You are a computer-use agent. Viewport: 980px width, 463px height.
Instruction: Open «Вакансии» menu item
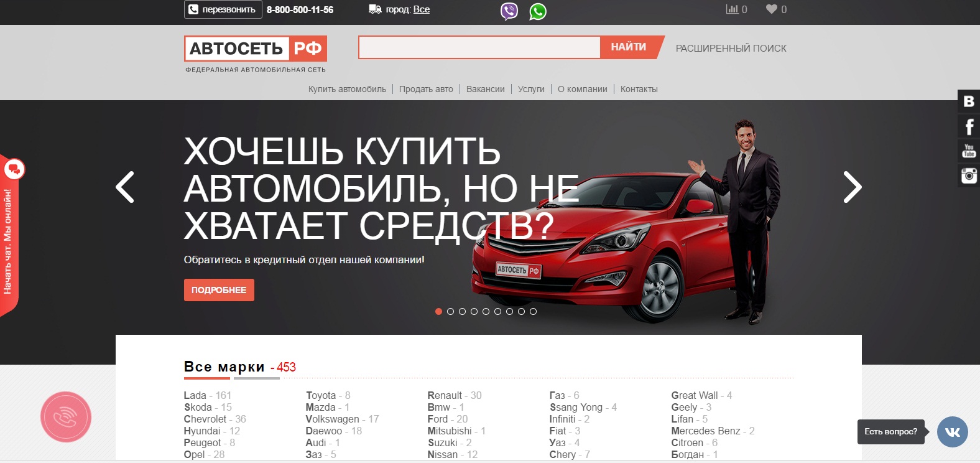(x=486, y=89)
